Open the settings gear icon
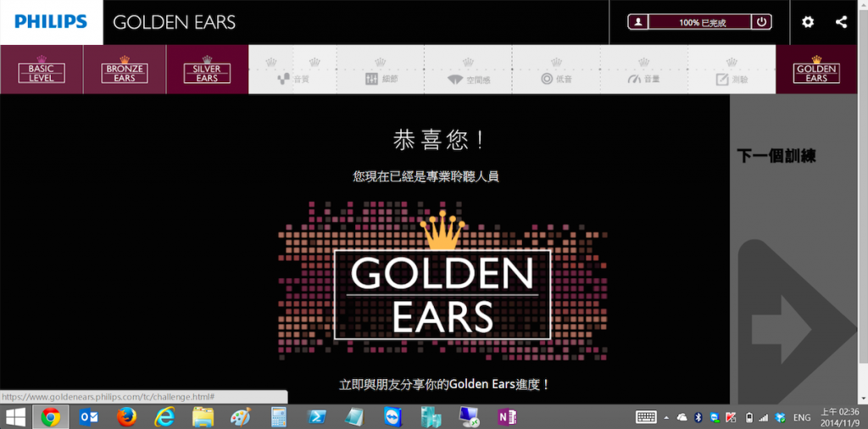The width and height of the screenshot is (868, 429). [808, 22]
